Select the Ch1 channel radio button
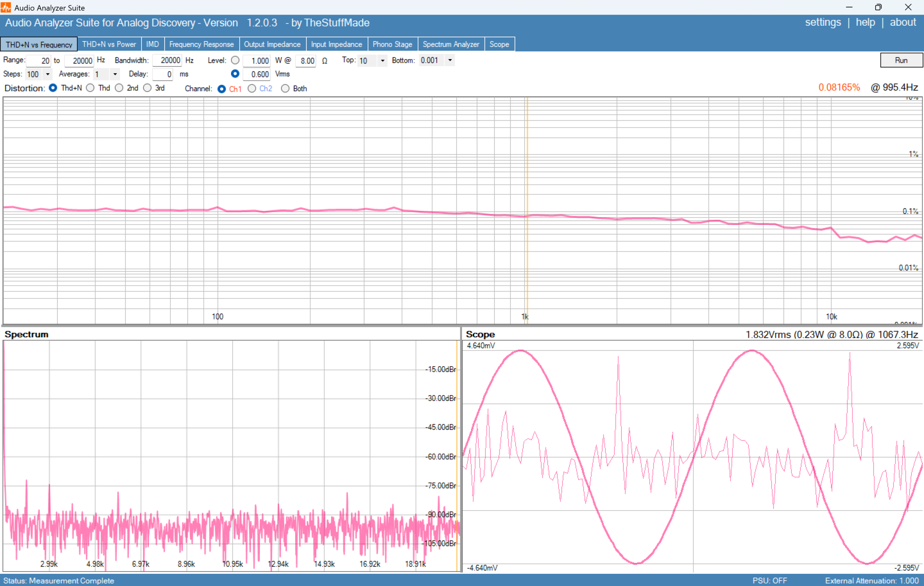Viewport: 924px width, 586px height. tap(222, 89)
